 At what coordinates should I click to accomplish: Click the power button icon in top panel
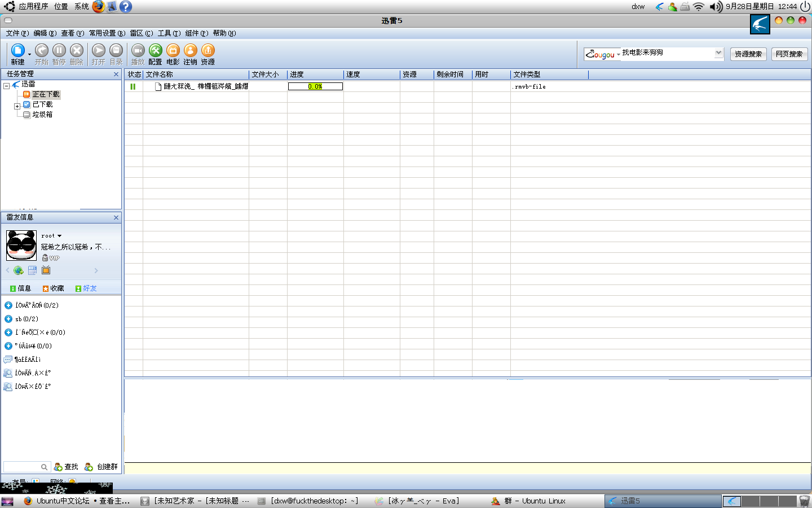point(805,6)
